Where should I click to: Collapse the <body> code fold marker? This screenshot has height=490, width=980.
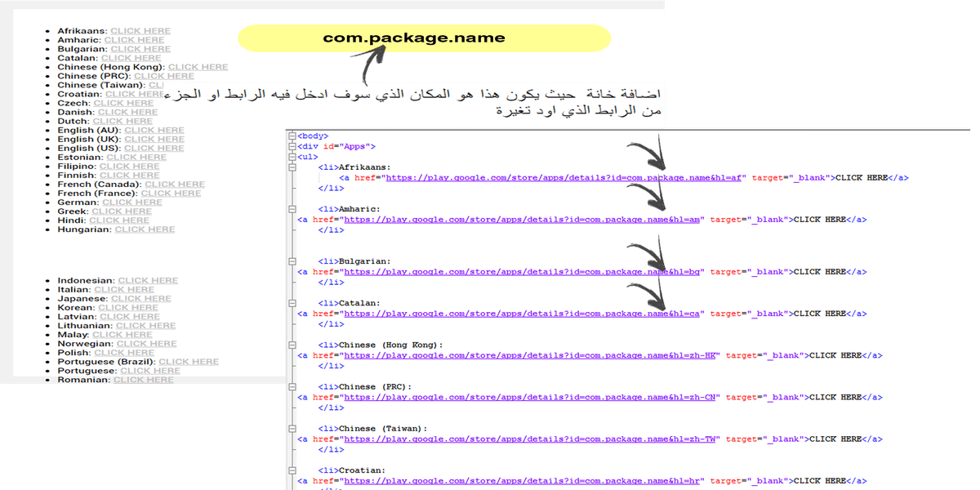pos(290,135)
